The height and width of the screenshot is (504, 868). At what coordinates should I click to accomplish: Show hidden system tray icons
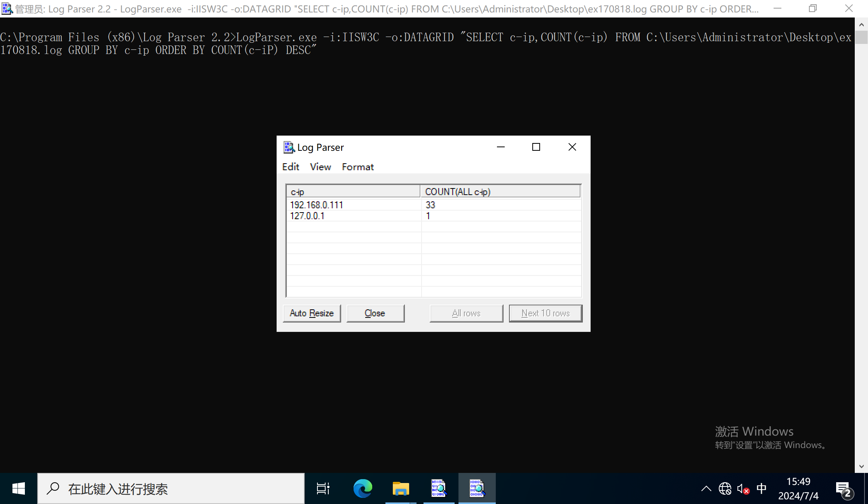[x=706, y=488]
